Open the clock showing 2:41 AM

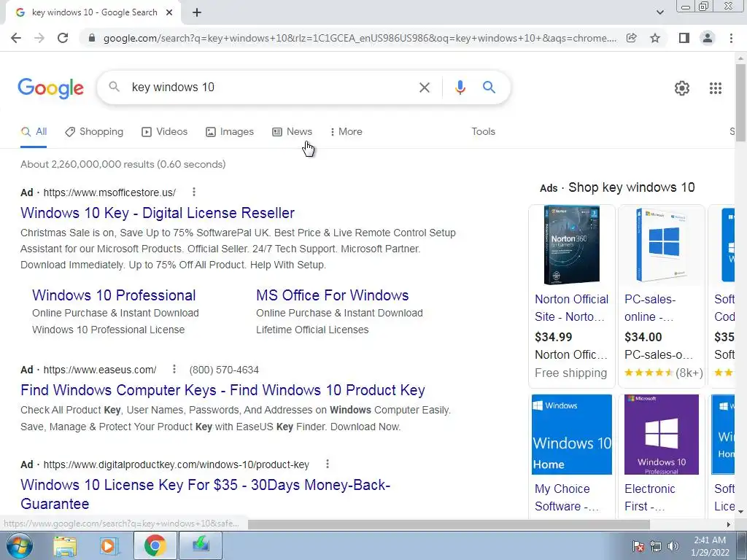click(710, 546)
